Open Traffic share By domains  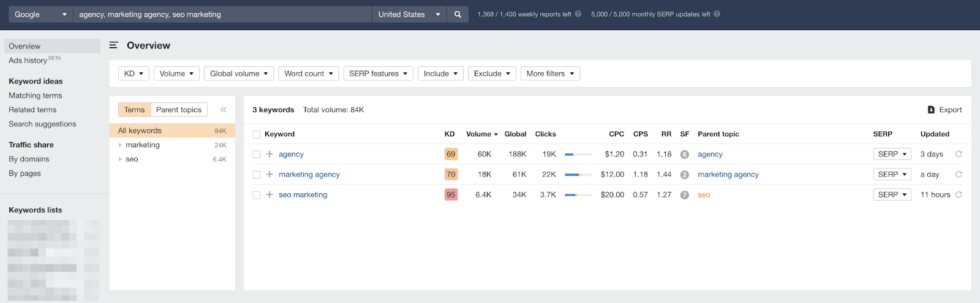click(29, 159)
